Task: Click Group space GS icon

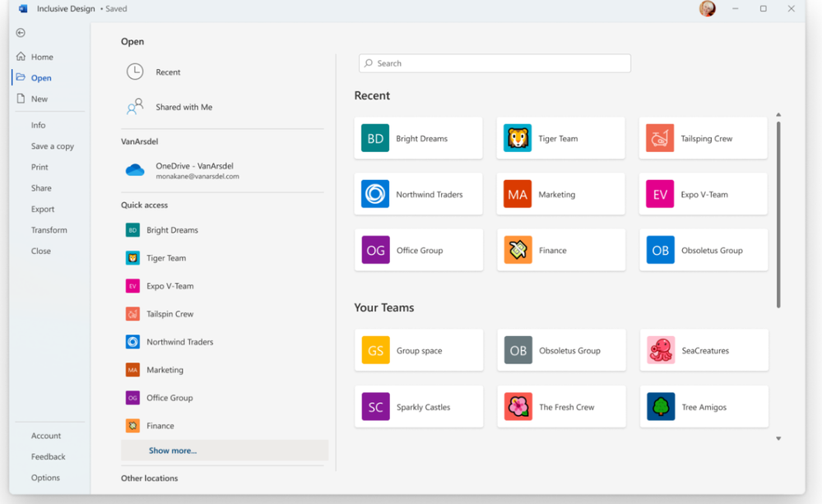Action: (375, 350)
